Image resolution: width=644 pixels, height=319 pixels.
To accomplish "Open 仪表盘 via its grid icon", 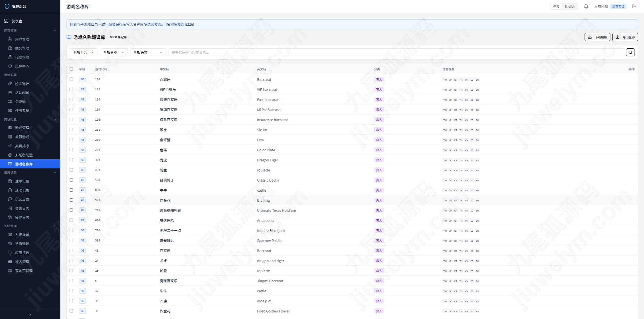I will [6, 21].
